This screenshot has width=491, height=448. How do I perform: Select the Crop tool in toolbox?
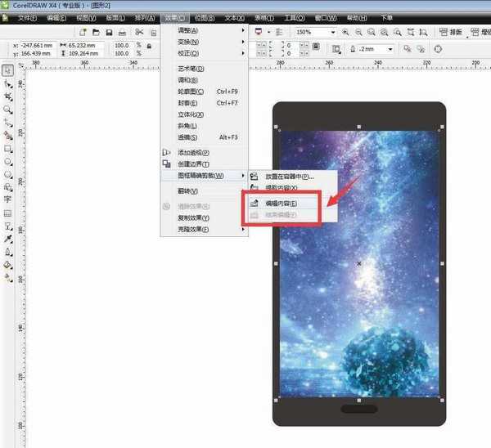(x=8, y=96)
